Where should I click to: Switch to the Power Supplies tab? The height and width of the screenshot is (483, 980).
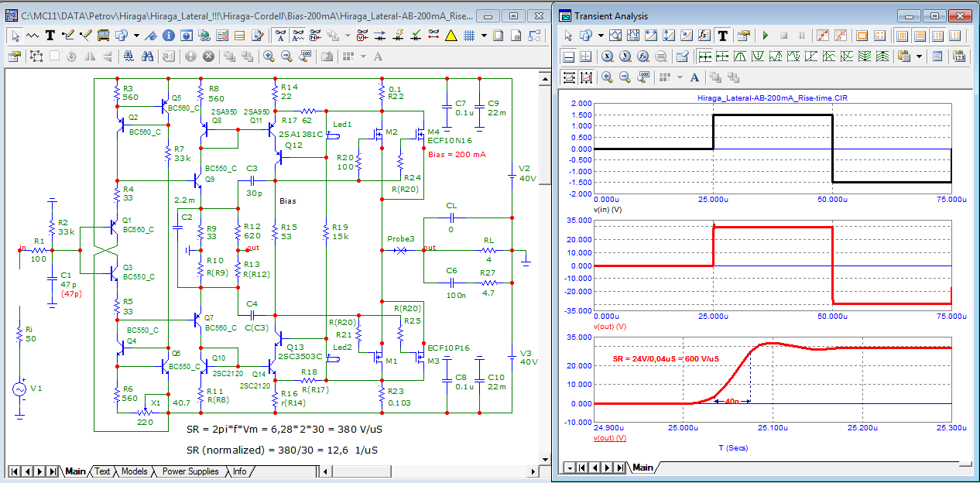coord(190,471)
